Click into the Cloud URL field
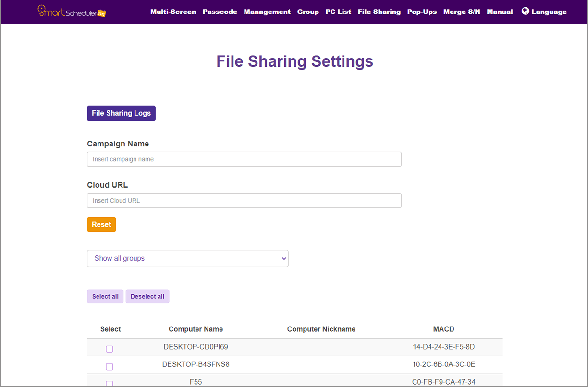The height and width of the screenshot is (387, 588). tap(244, 201)
